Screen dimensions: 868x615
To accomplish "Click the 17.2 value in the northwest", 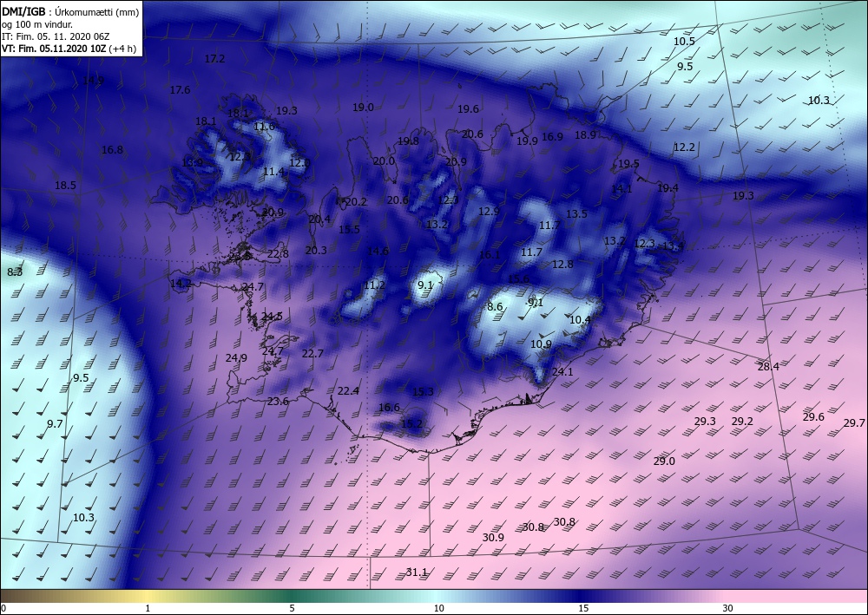I will click(214, 59).
